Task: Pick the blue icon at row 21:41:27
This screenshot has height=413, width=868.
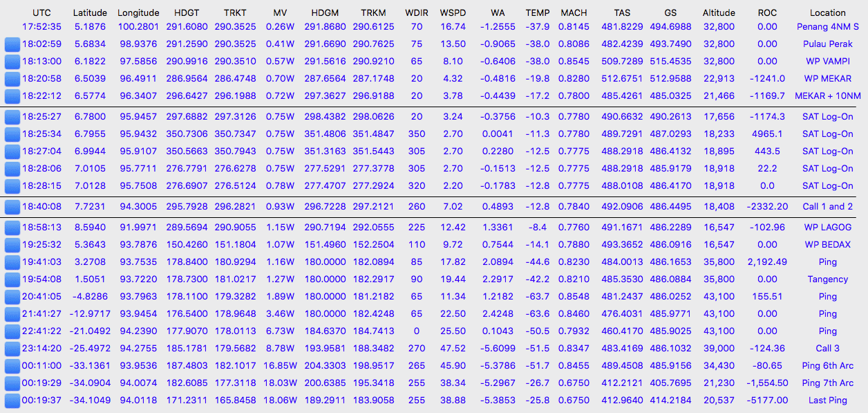Action: (12, 315)
